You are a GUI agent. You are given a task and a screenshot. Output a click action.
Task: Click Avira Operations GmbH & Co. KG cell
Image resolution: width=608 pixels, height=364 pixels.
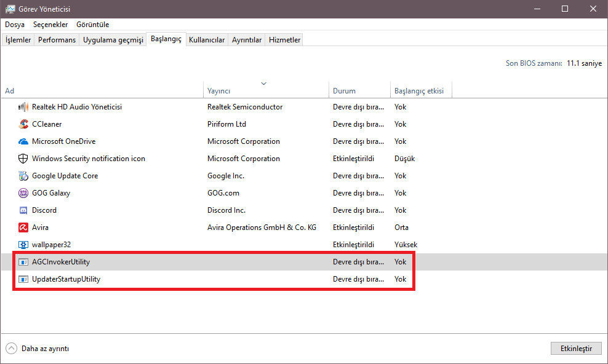pos(262,228)
